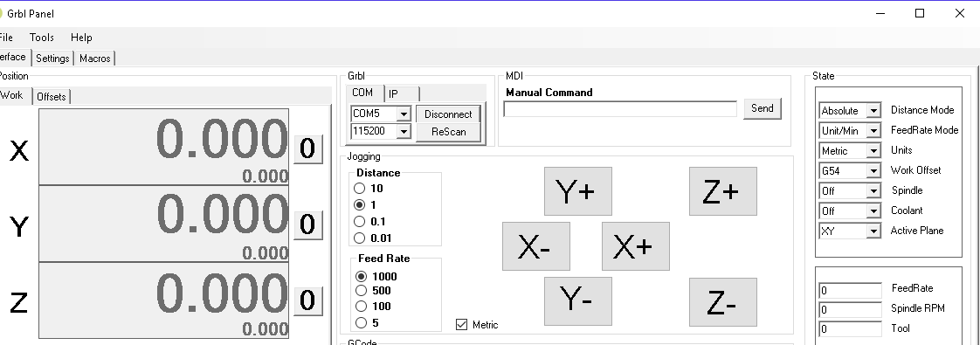980x345 pixels.
Task: Open the Active Plane XY dropdown
Action: click(873, 231)
